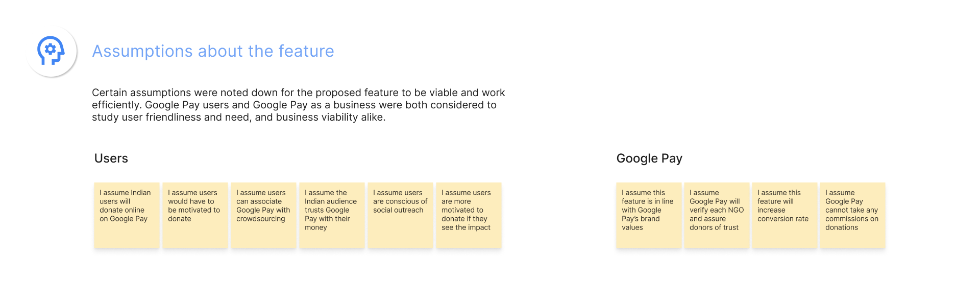Select the 'donate if they see the impact' note
The image size is (980, 299).
coord(469,215)
